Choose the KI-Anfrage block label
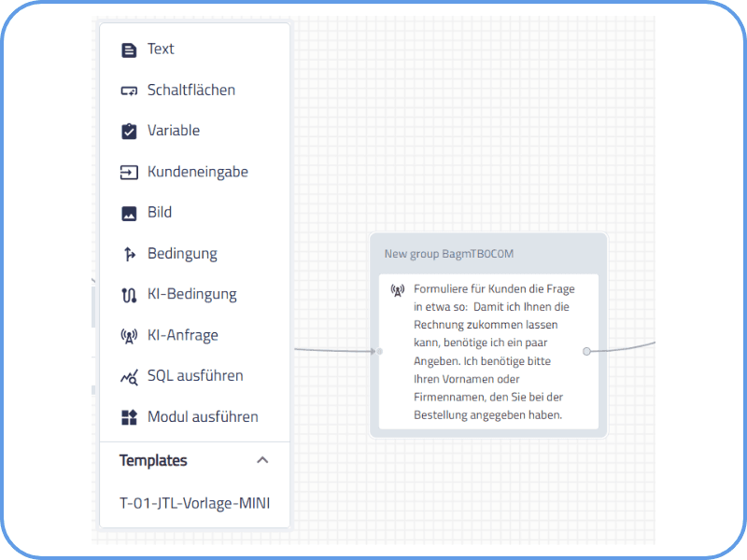Image resolution: width=747 pixels, height=560 pixels. coord(183,336)
